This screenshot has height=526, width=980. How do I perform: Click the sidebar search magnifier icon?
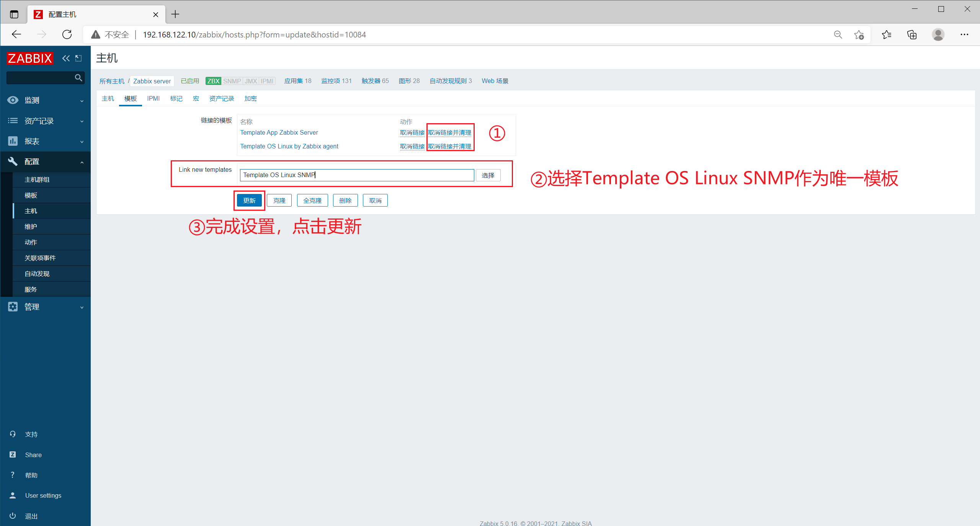pos(78,78)
